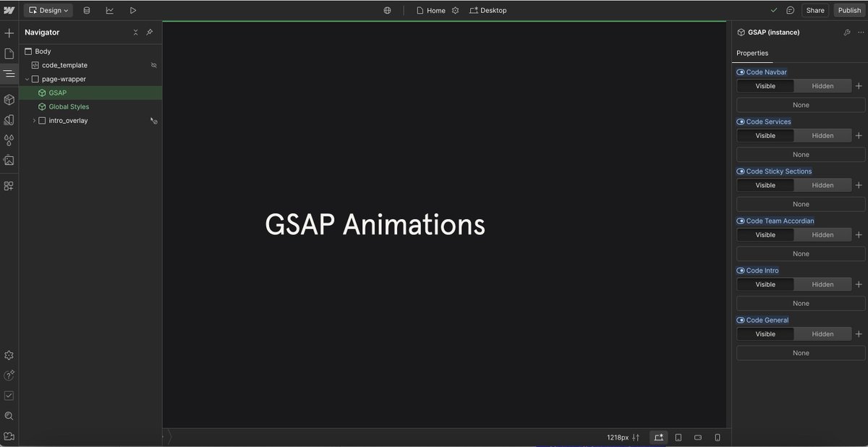Add binding for Code Intro with plus
Image resolution: width=868 pixels, height=447 pixels.
pos(859,284)
